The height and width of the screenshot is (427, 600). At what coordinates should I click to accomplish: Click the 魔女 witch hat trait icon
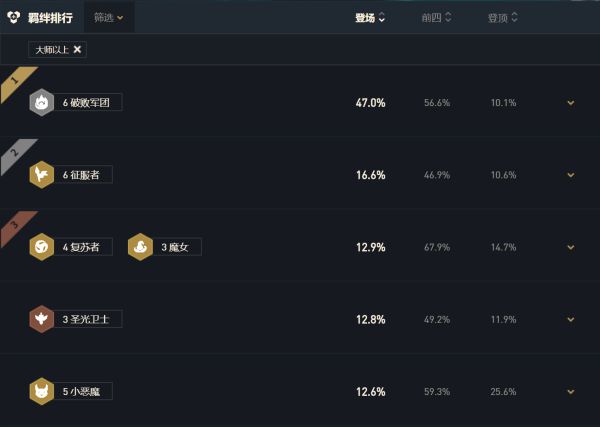coord(140,247)
